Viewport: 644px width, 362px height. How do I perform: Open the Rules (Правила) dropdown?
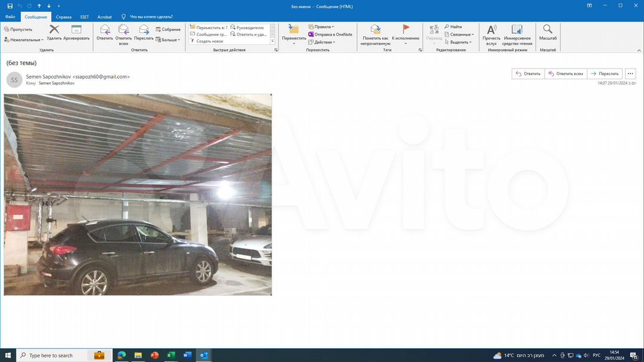click(x=321, y=27)
